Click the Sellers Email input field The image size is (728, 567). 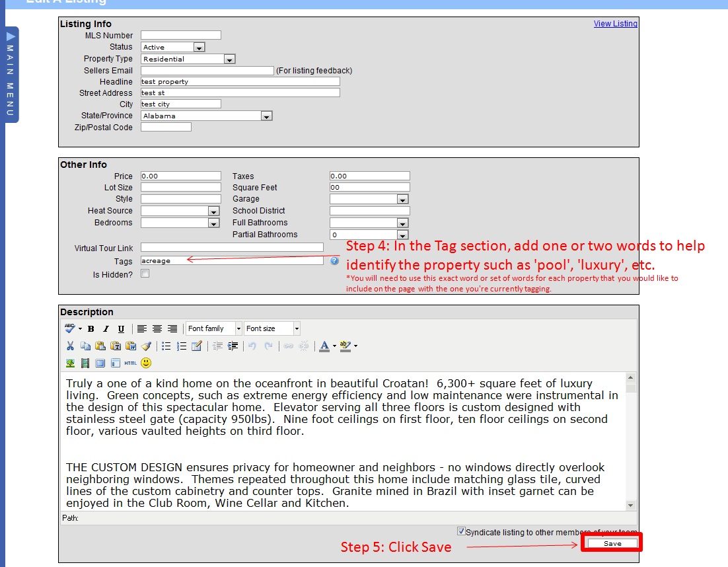click(207, 71)
